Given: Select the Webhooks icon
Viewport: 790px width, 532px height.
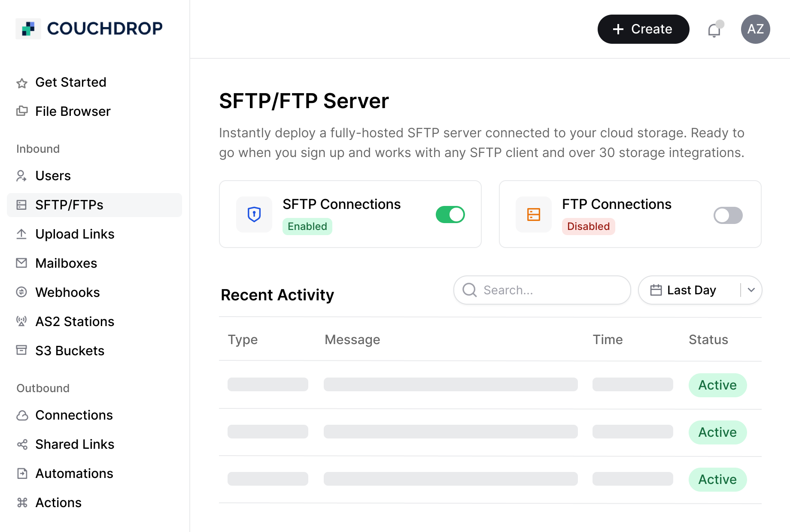Looking at the screenshot, I should (x=22, y=292).
